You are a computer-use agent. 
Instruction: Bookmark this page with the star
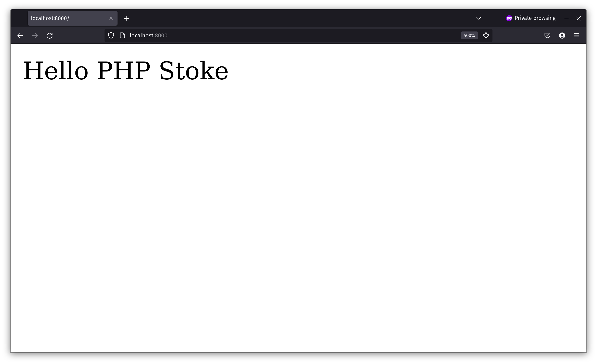coord(486,36)
